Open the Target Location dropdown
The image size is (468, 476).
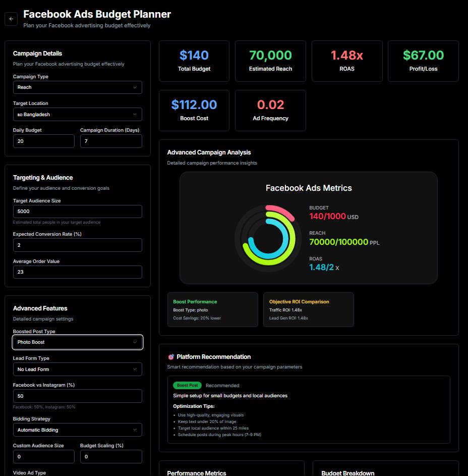point(77,114)
